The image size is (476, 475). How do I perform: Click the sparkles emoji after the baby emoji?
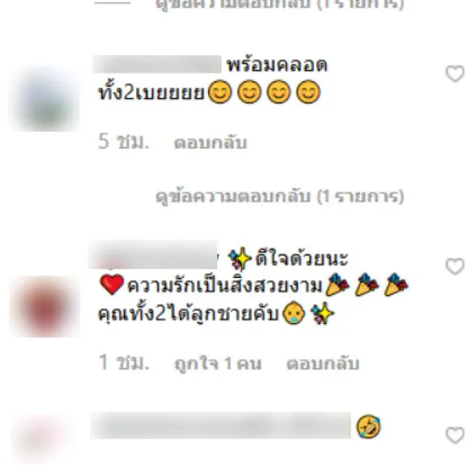tap(322, 313)
